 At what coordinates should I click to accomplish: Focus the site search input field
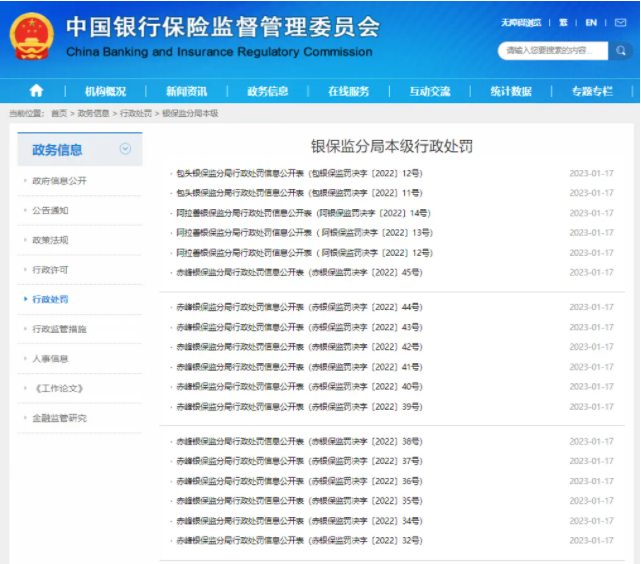[x=552, y=51]
